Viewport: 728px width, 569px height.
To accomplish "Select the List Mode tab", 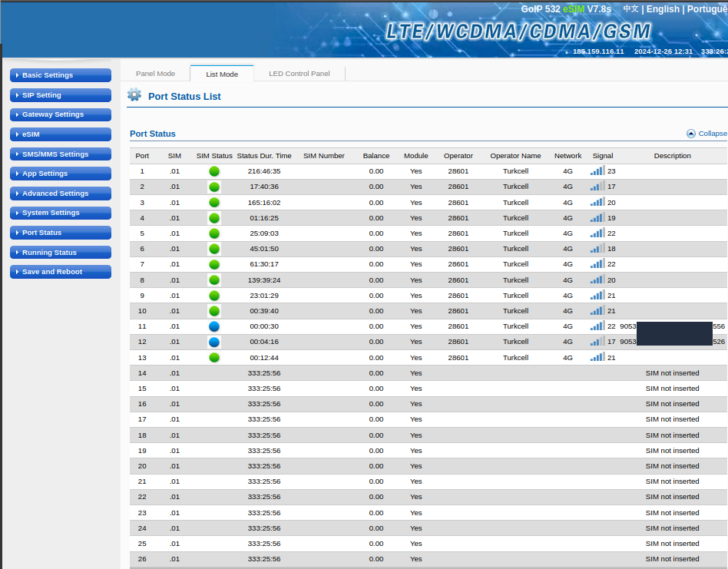I will pos(222,74).
